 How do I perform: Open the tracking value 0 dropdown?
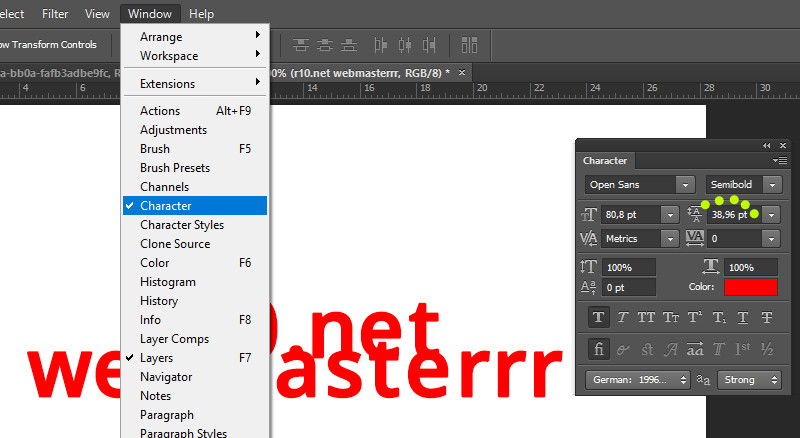pyautogui.click(x=771, y=238)
